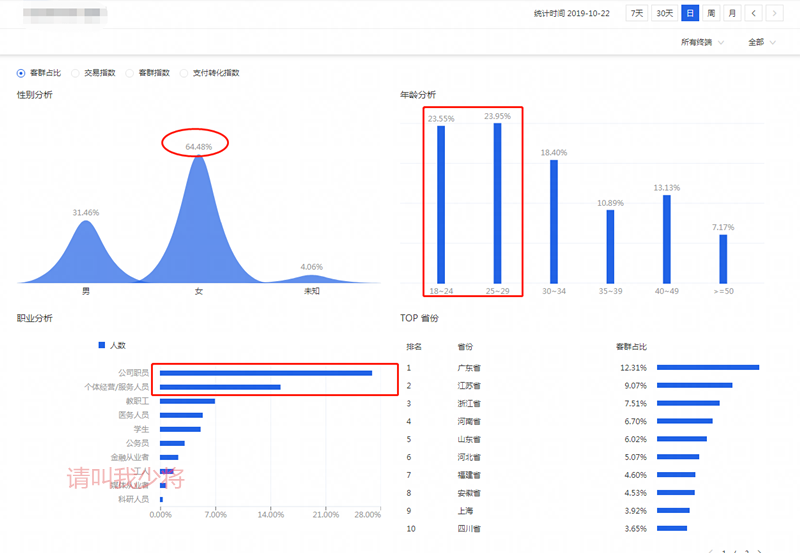The width and height of the screenshot is (800, 553).
Task: Select the 周 weekly view
Action: pos(711,13)
